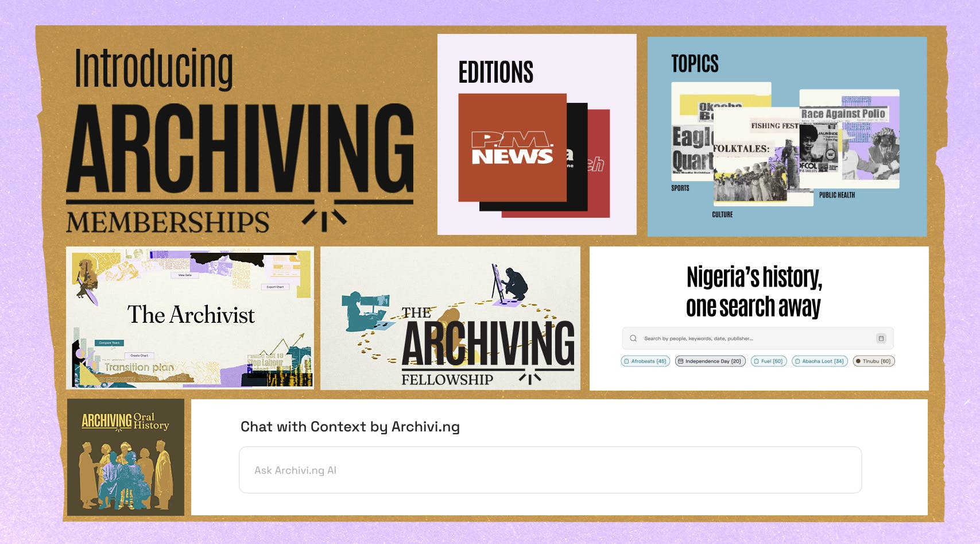
Task: Click the bag icon on the Afrobeats chip
Action: (x=626, y=361)
